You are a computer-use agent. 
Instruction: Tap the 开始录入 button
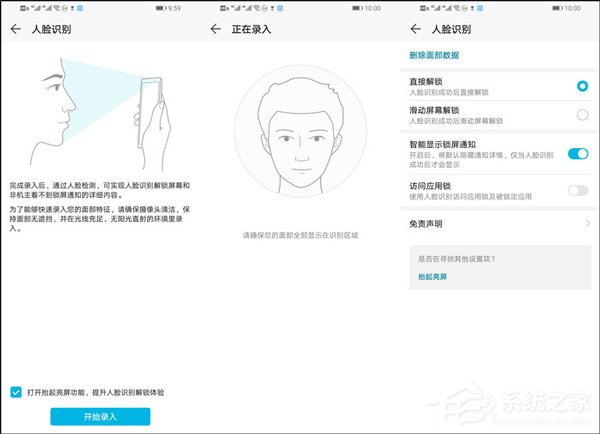100,416
